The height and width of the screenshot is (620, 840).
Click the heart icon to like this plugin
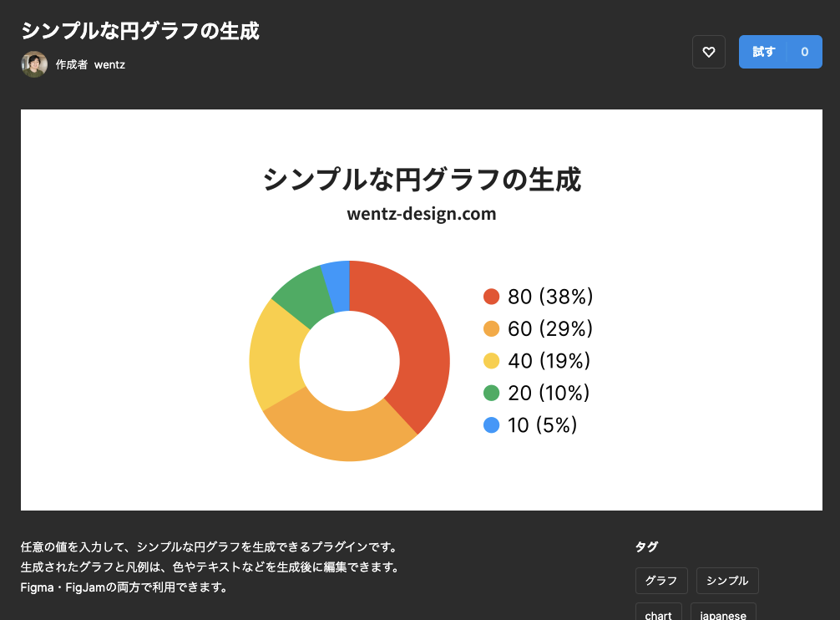[708, 52]
